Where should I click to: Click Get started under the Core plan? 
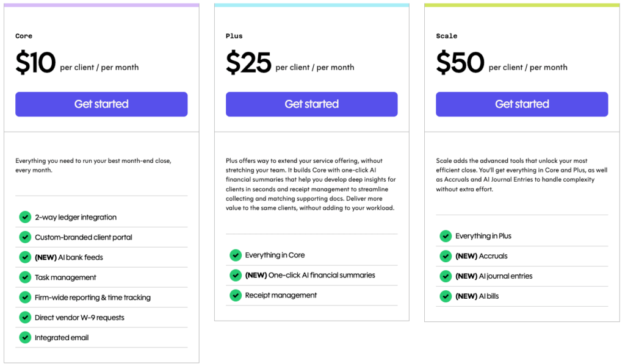point(101,104)
